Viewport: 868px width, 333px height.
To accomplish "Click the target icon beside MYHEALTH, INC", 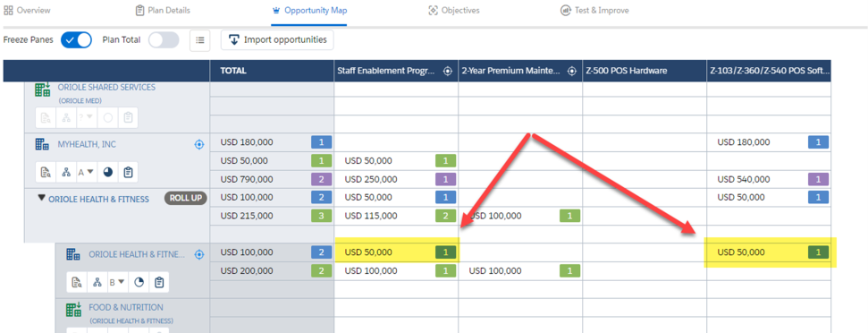I will click(200, 145).
